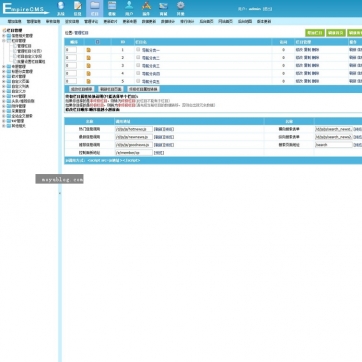Click the /search page address field

[x=334, y=145]
